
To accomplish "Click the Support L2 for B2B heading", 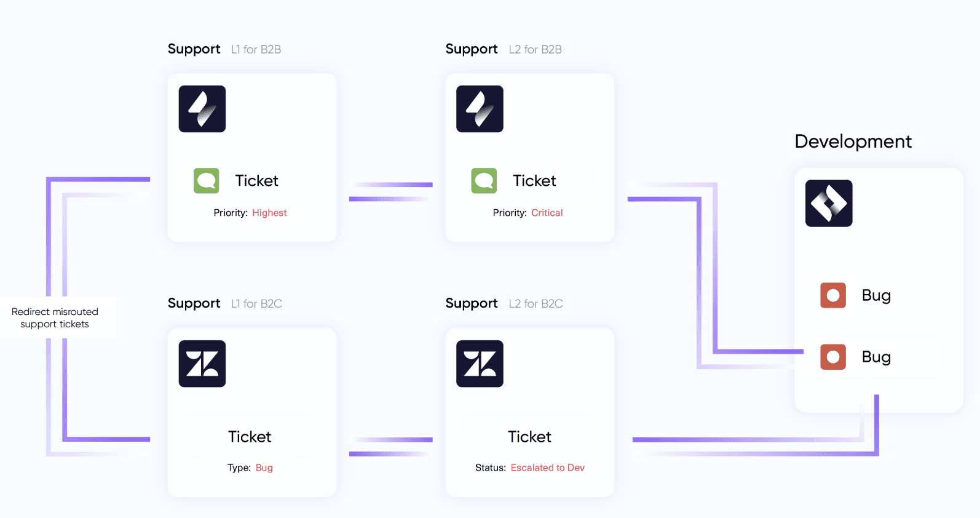I will (x=503, y=49).
